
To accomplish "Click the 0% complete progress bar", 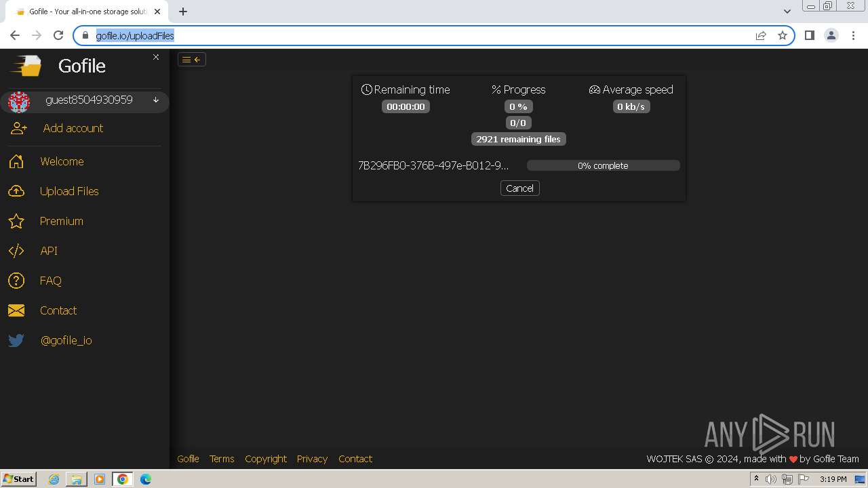I will pos(603,165).
